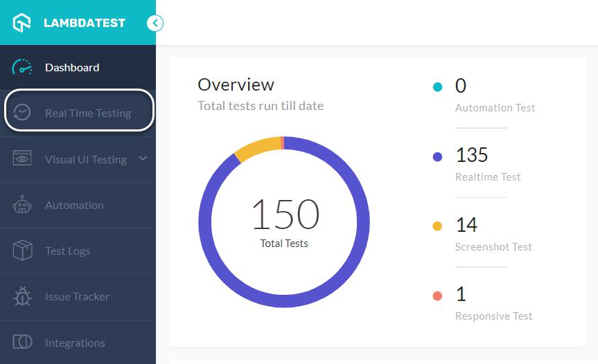Click the Overview heading
598x364 pixels.
click(x=236, y=84)
